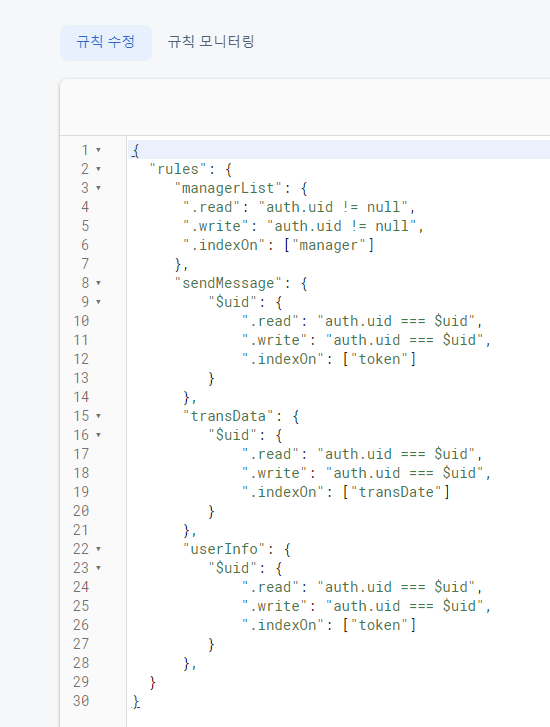Screen dimensions: 550x727
Task: Click the "sendMessage" key in the editor
Action: click(x=228, y=283)
